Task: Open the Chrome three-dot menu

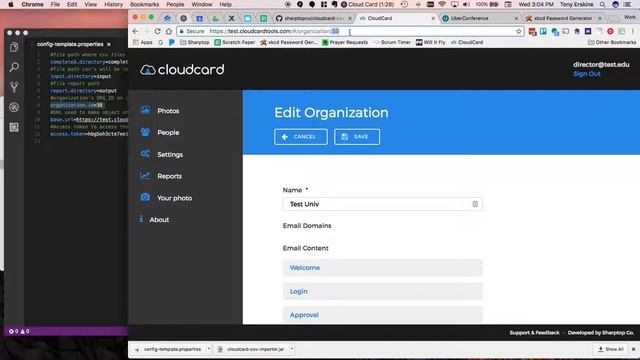Action: click(633, 31)
